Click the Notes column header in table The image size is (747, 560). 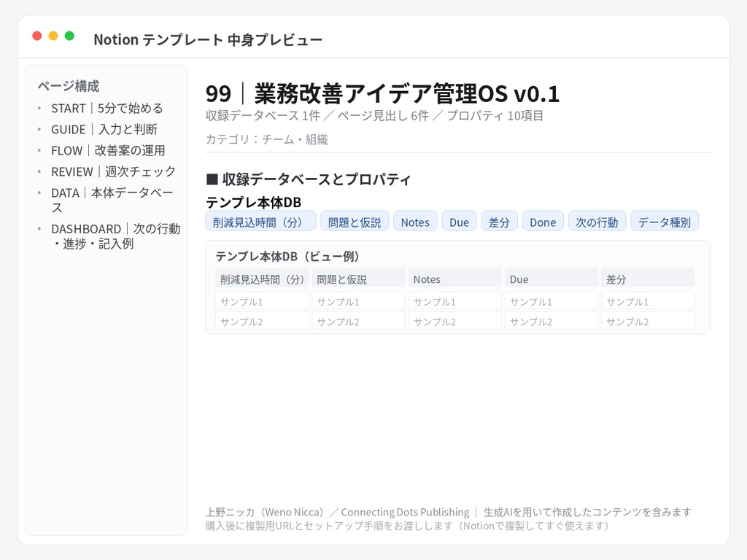(455, 279)
